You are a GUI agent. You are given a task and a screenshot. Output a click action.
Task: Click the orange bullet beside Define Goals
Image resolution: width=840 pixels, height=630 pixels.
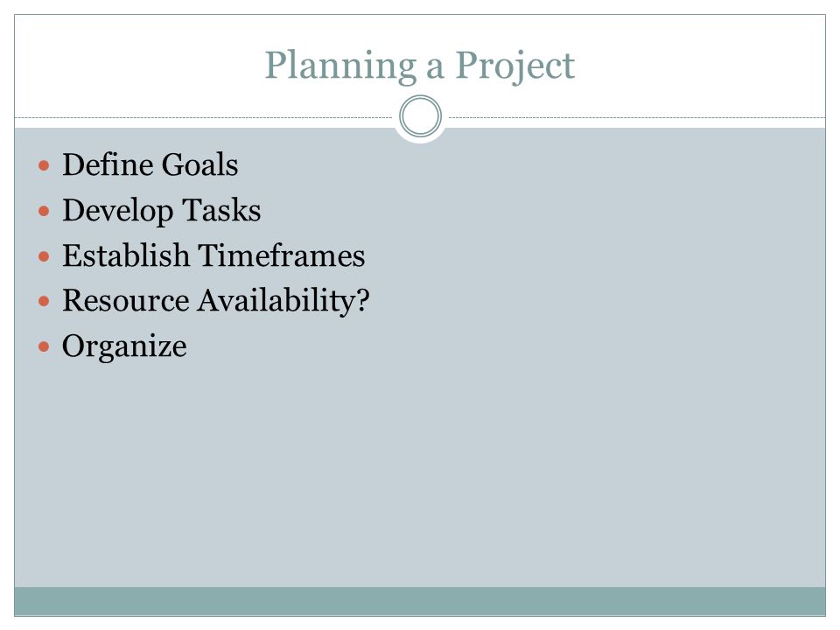pyautogui.click(x=44, y=165)
